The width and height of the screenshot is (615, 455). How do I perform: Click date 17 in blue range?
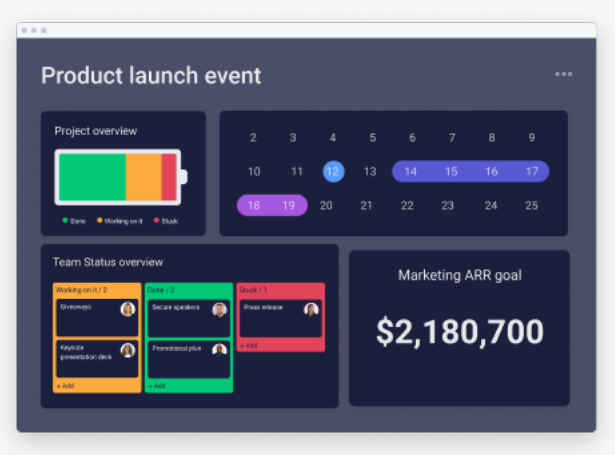coord(532,171)
